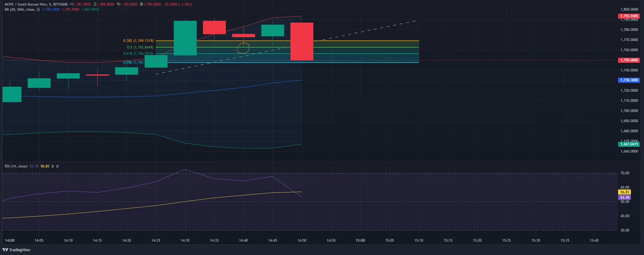Click the 15:40 time axis label

click(594, 241)
